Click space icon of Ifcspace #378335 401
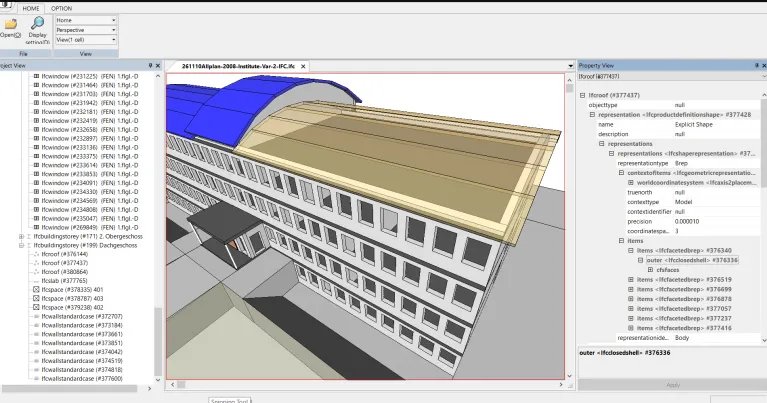This screenshot has height=403, width=767. [36, 290]
